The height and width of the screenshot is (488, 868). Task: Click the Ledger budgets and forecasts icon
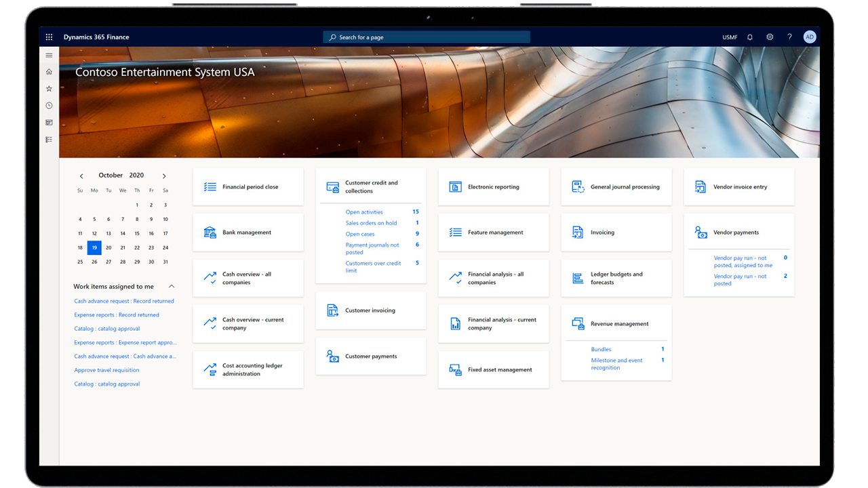coord(578,278)
